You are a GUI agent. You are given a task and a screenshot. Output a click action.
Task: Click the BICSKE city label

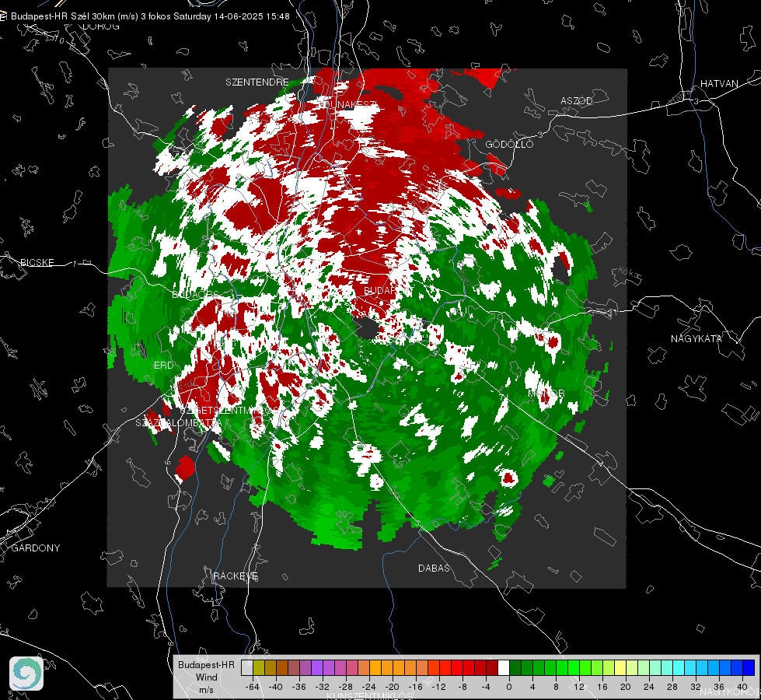click(x=37, y=262)
